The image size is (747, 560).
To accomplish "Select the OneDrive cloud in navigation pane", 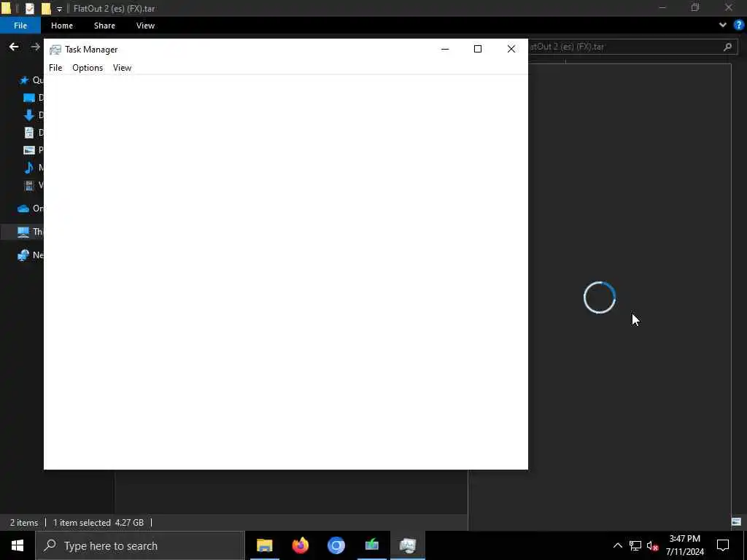I will coord(23,209).
